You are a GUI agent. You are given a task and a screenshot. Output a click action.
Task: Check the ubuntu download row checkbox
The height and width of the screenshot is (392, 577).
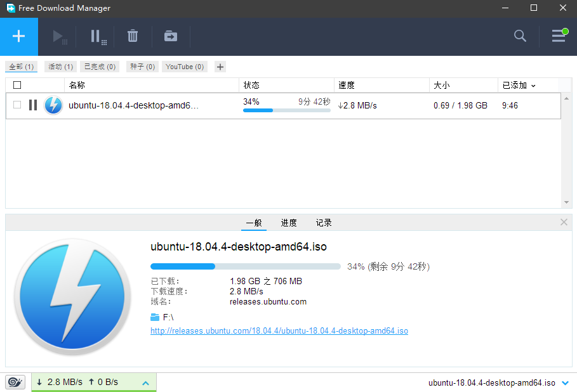coord(17,105)
